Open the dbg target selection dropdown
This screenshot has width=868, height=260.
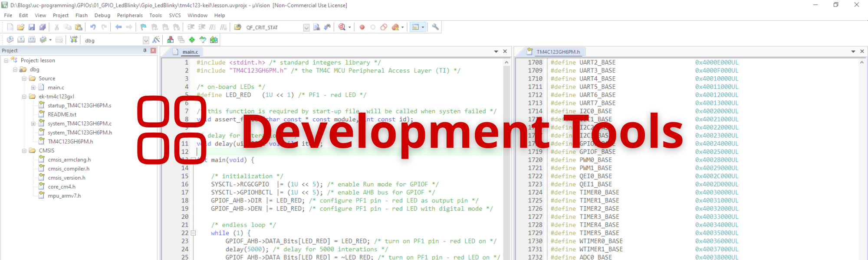(146, 40)
